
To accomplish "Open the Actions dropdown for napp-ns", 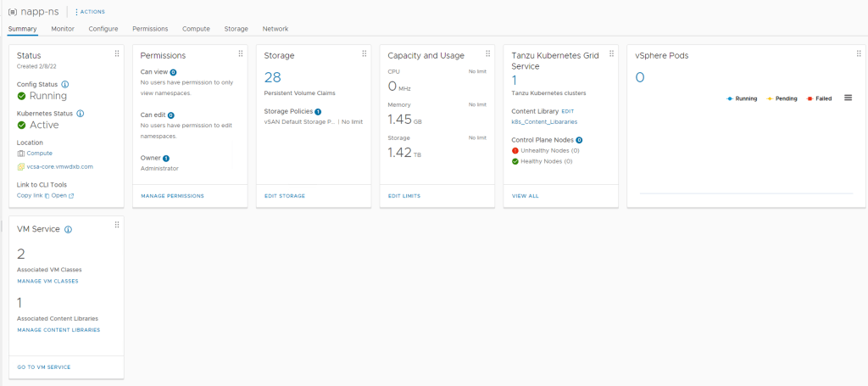I will coord(90,12).
